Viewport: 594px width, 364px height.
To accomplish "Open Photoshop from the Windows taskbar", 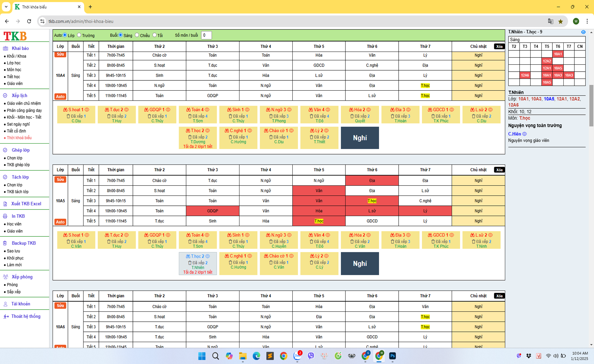I will click(x=392, y=356).
